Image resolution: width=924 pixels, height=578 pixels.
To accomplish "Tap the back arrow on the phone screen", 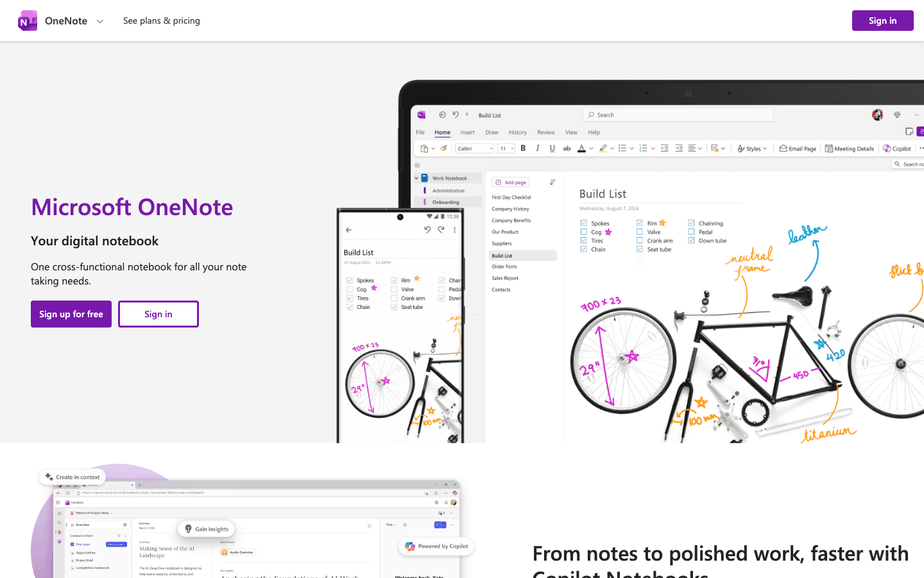I will click(x=348, y=230).
